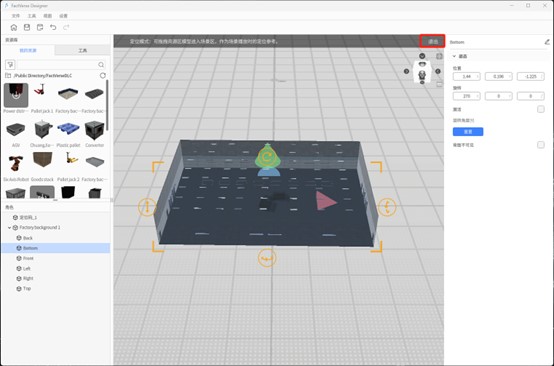Click the position X field showing 1.44
This screenshot has width=554, height=366.
click(466, 76)
